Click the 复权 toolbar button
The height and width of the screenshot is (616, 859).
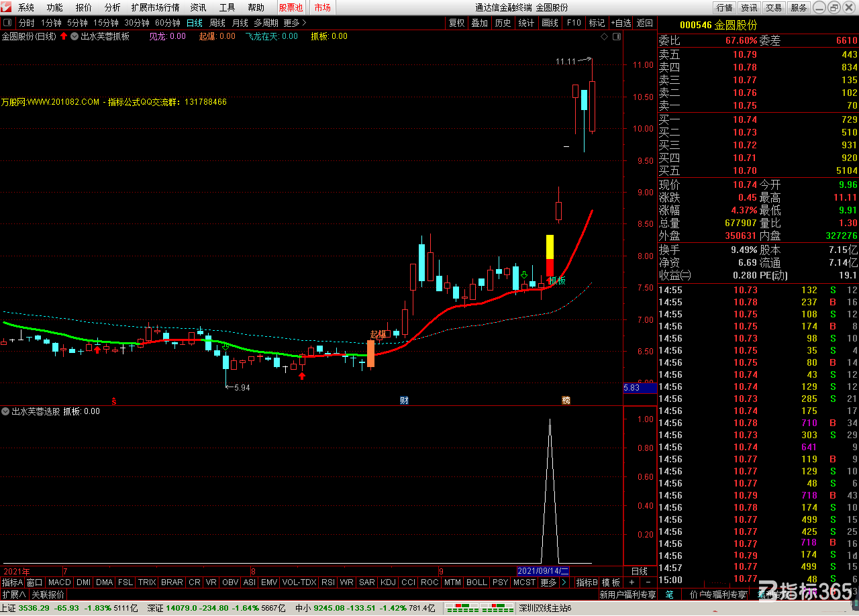pos(456,23)
